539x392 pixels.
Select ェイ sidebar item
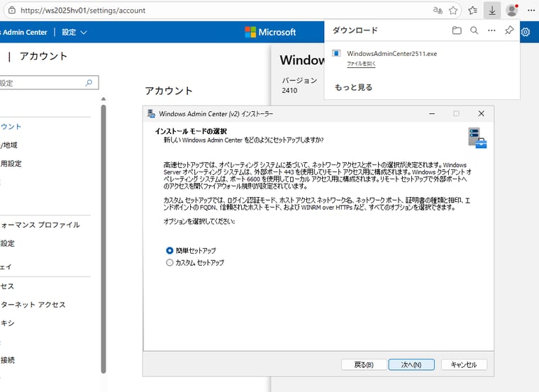6,267
